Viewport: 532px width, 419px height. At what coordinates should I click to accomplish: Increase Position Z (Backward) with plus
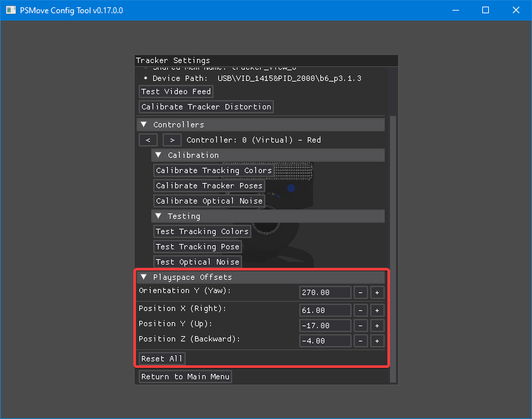pyautogui.click(x=377, y=341)
